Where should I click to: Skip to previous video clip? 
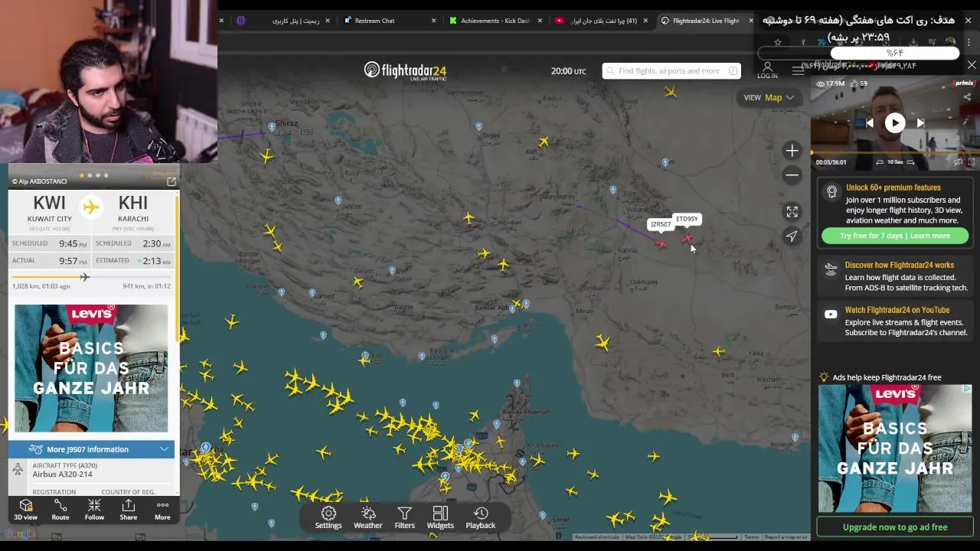pyautogui.click(x=870, y=123)
